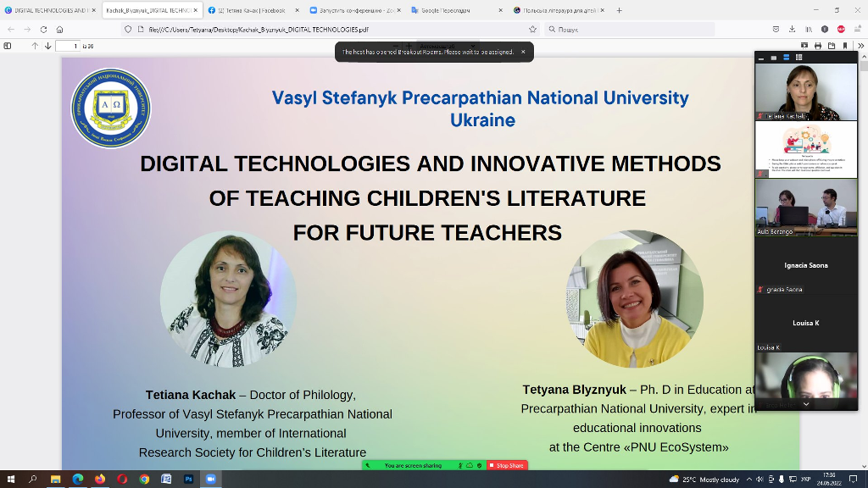
Task: Start PDF presentation mode
Action: click(x=804, y=46)
